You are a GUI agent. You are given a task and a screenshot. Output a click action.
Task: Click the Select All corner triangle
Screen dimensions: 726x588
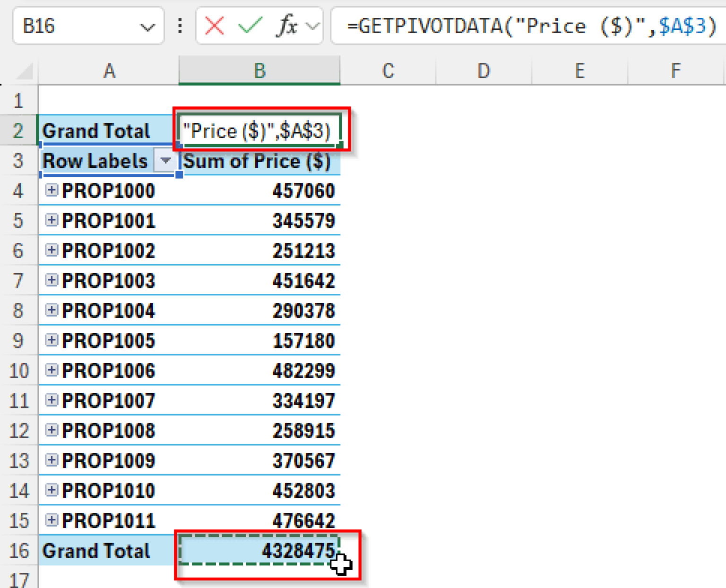tap(25, 71)
